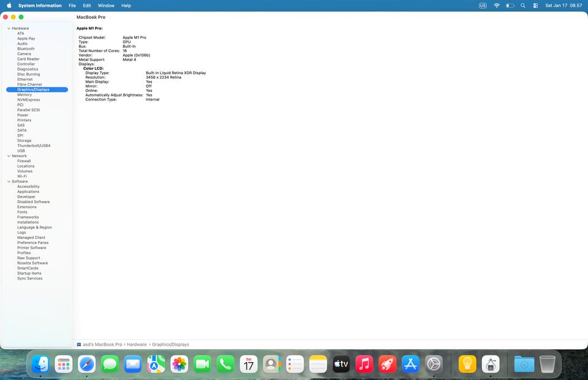The width and height of the screenshot is (588, 380).
Task: Collapse the Network section chevron
Action: (x=9, y=156)
